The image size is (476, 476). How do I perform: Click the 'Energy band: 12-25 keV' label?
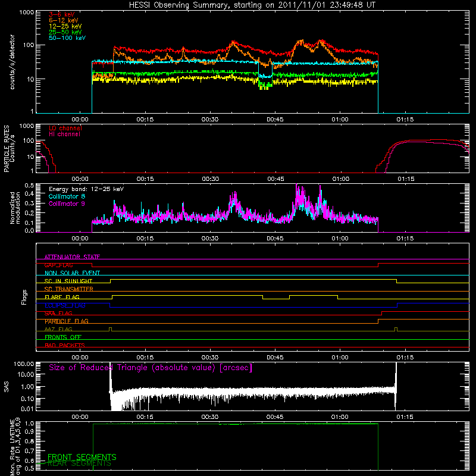click(86, 189)
